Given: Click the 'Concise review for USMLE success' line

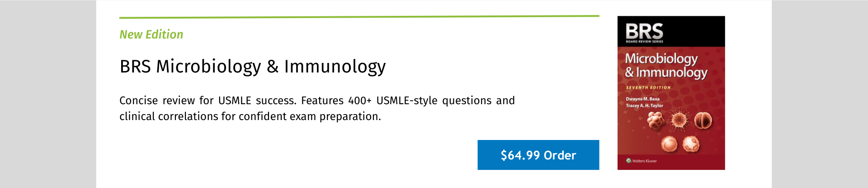Looking at the screenshot, I should [x=316, y=101].
